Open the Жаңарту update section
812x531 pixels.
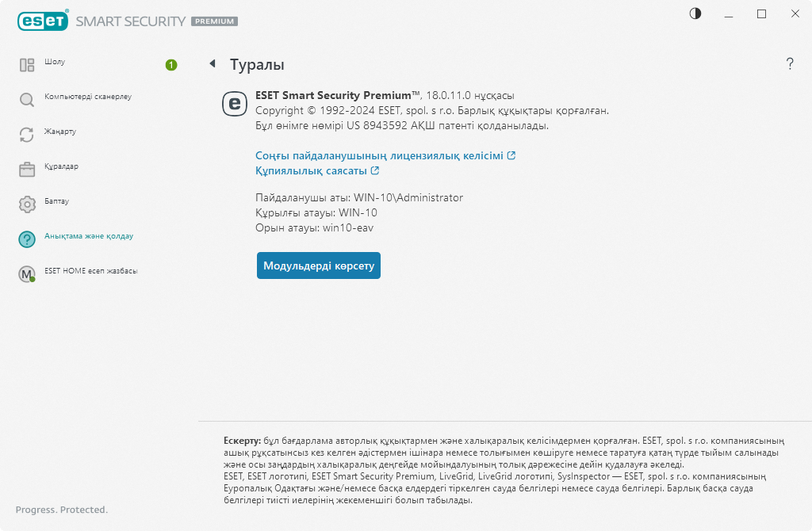pos(26,134)
